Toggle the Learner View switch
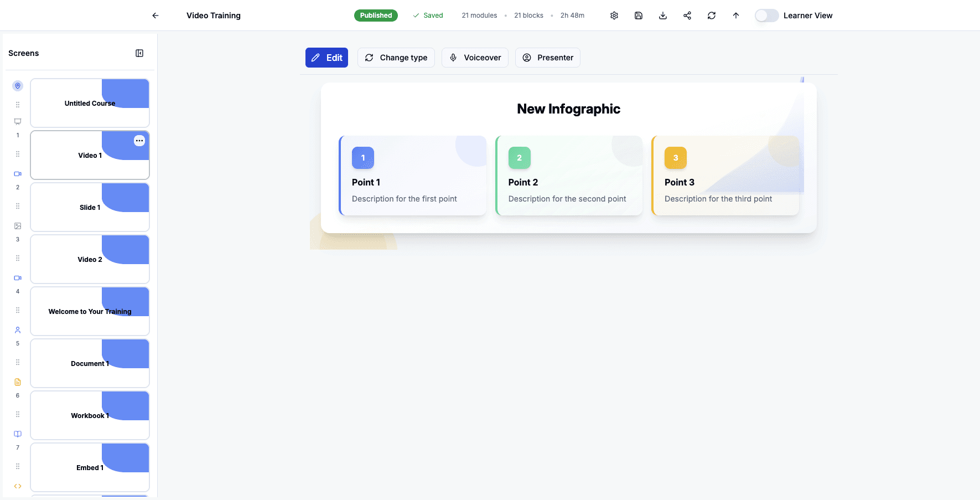Image resolution: width=980 pixels, height=500 pixels. (x=767, y=16)
